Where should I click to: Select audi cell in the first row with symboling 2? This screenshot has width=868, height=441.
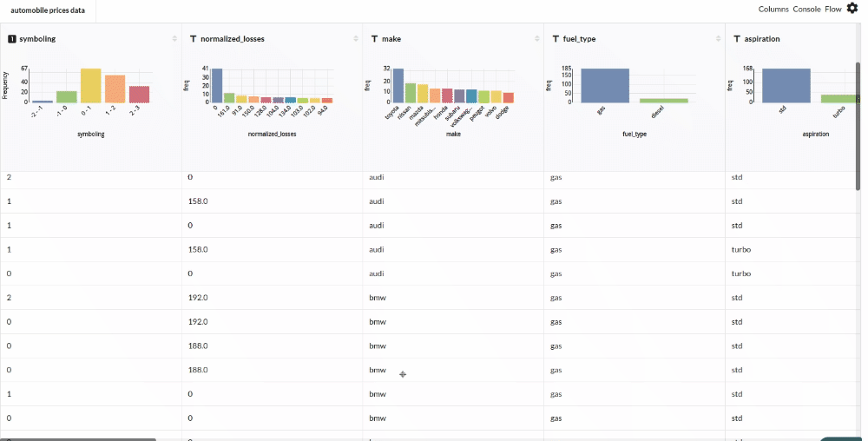377,177
